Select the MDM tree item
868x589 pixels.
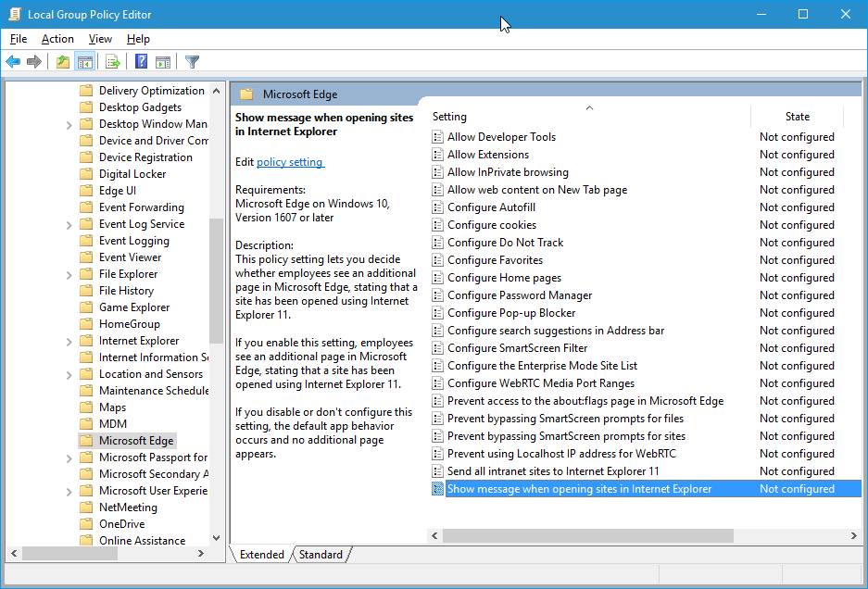coord(113,424)
